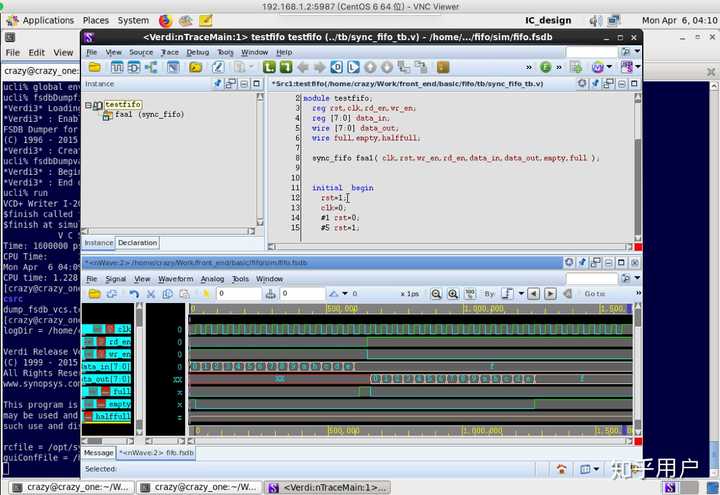Open the Waveform menu in nWave
720x495 pixels.
click(x=176, y=279)
